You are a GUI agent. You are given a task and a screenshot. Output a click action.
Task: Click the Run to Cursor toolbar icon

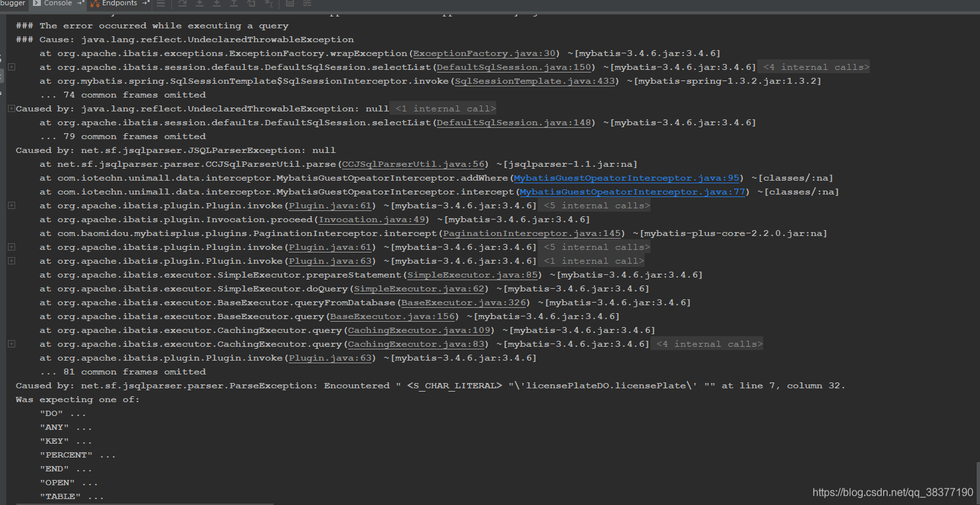(268, 3)
